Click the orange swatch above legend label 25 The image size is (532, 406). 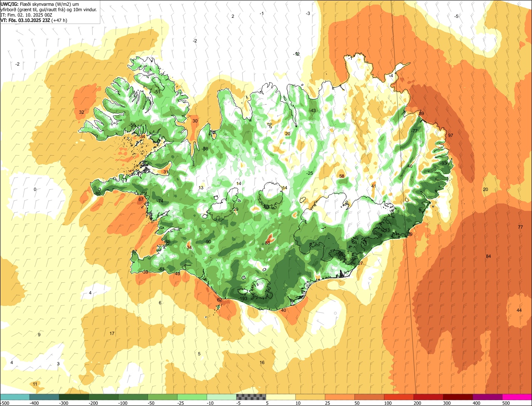coord(340,397)
